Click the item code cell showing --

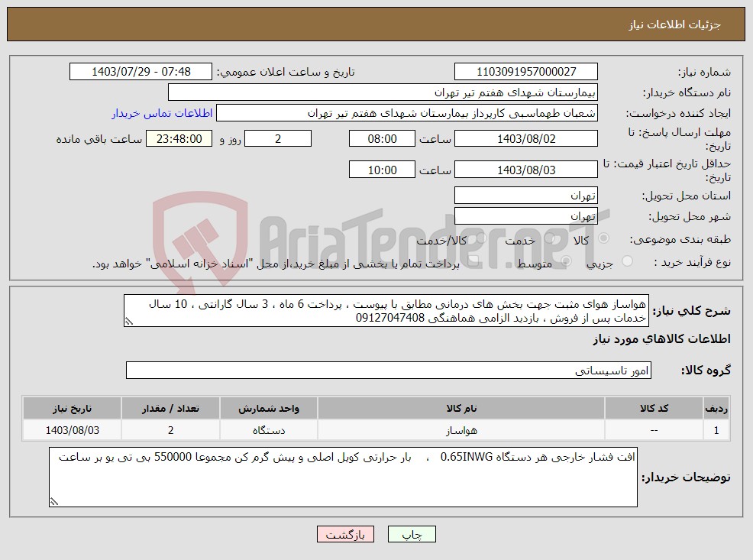[654, 430]
